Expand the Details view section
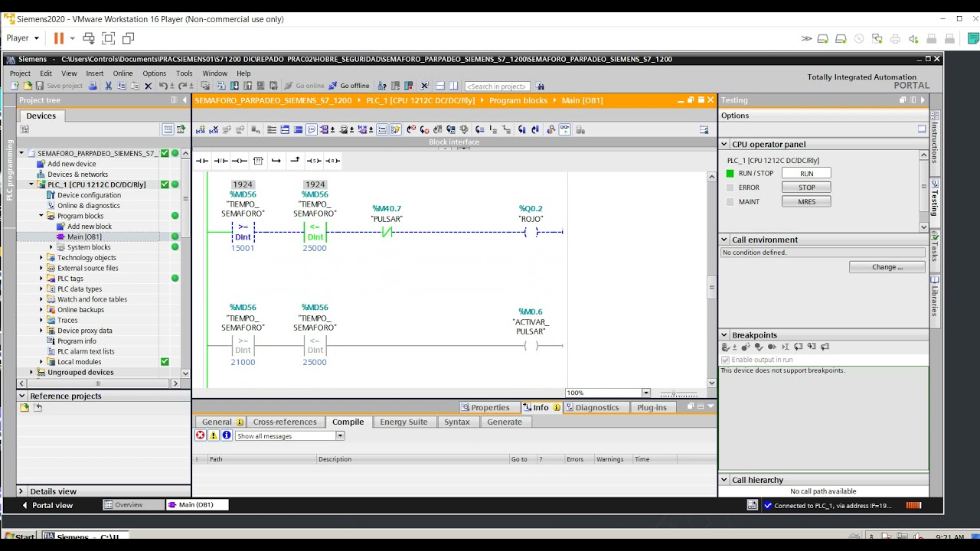This screenshot has width=980, height=551. (x=22, y=491)
